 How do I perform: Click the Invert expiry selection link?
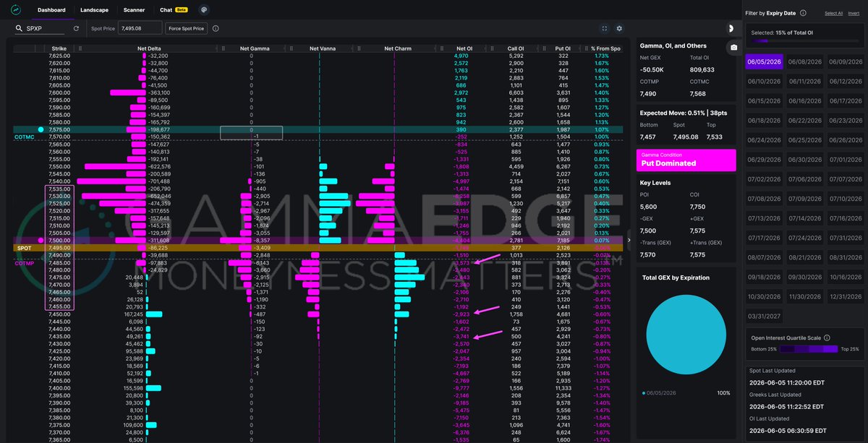tap(855, 13)
